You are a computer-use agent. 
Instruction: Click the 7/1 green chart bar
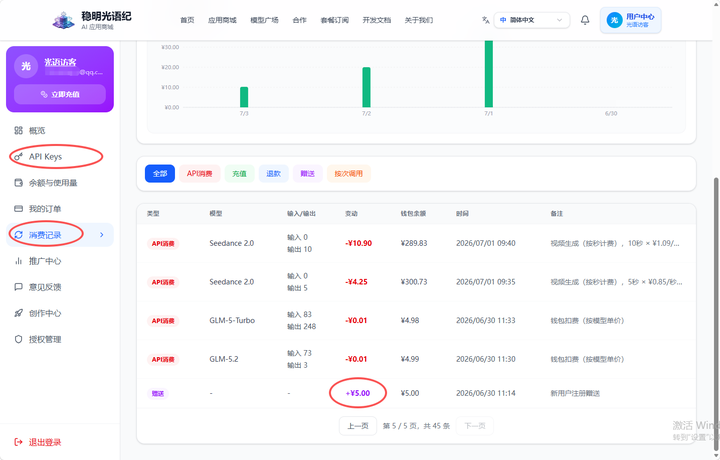tap(489, 74)
